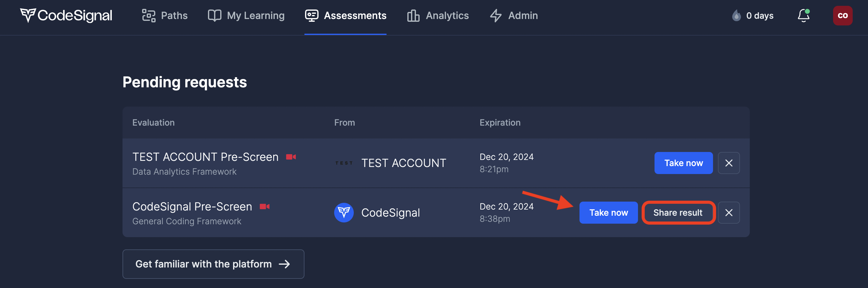Click Get familiar with the platform
The width and height of the screenshot is (868, 288).
click(213, 264)
